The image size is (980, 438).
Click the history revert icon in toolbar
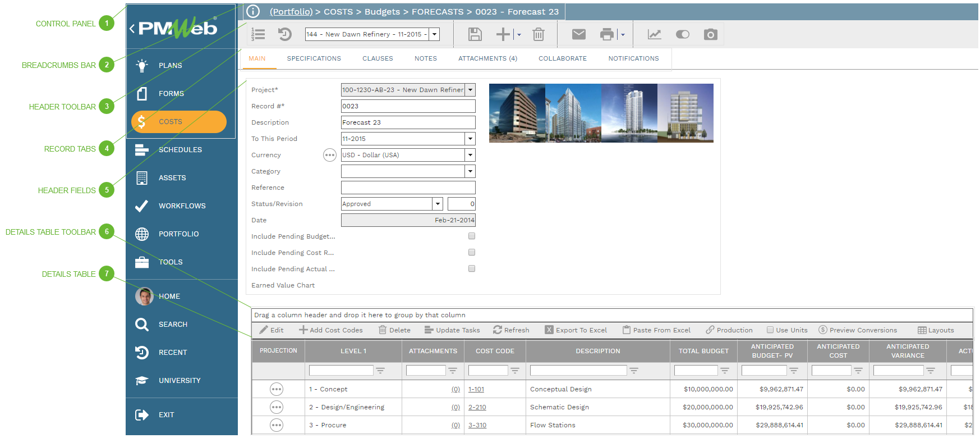(x=285, y=34)
